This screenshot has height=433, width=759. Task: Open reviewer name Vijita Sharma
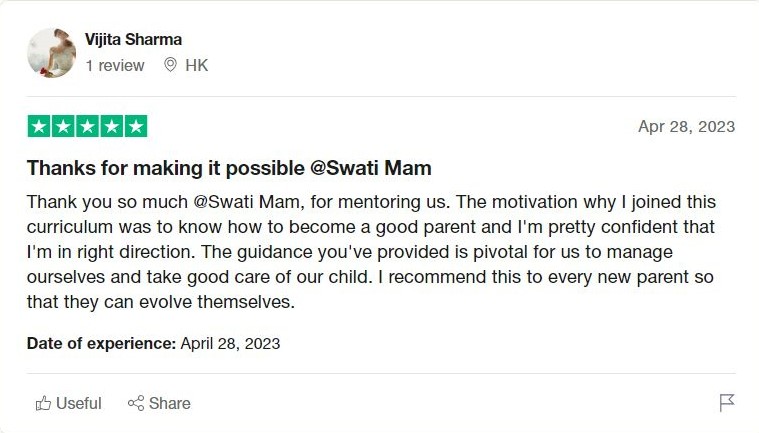[x=133, y=40]
